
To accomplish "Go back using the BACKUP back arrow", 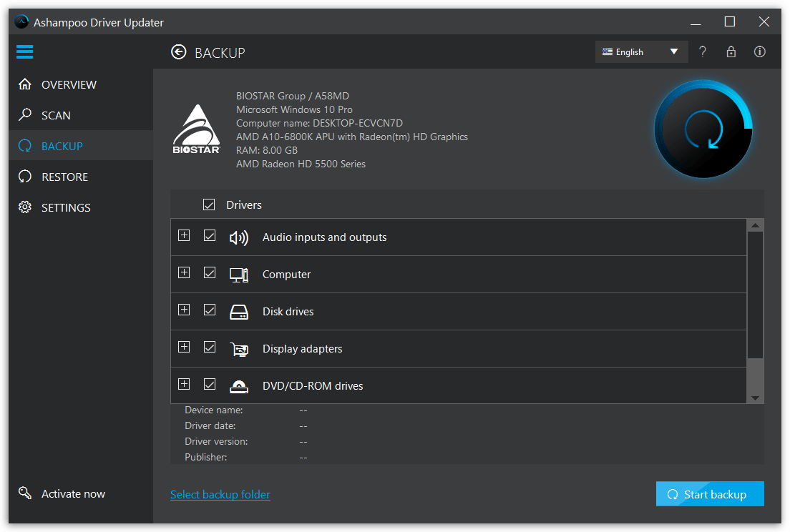I will [x=178, y=51].
